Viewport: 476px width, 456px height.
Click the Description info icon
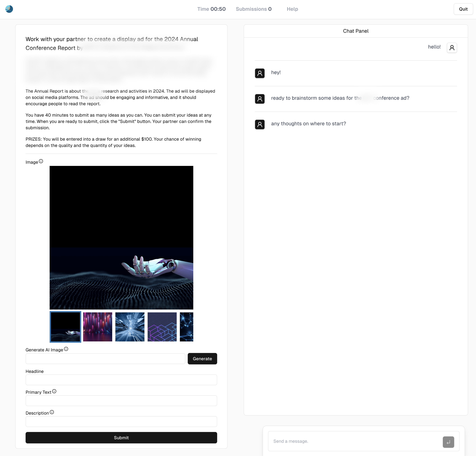tap(52, 412)
